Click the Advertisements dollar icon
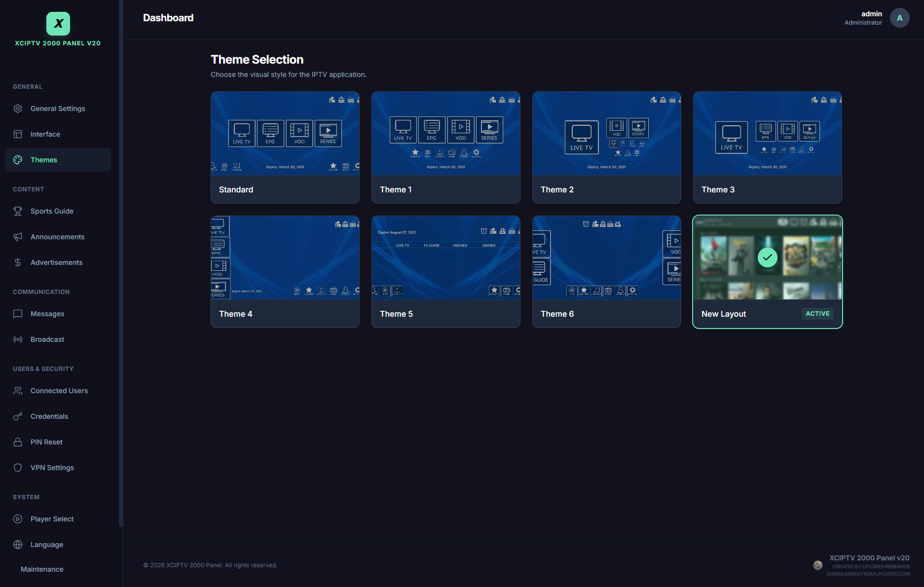Image resolution: width=924 pixels, height=587 pixels. pyautogui.click(x=18, y=262)
